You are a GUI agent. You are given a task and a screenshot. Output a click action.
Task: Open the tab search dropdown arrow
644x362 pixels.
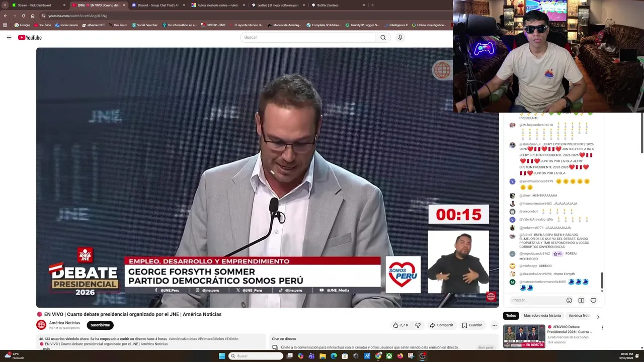5,5
